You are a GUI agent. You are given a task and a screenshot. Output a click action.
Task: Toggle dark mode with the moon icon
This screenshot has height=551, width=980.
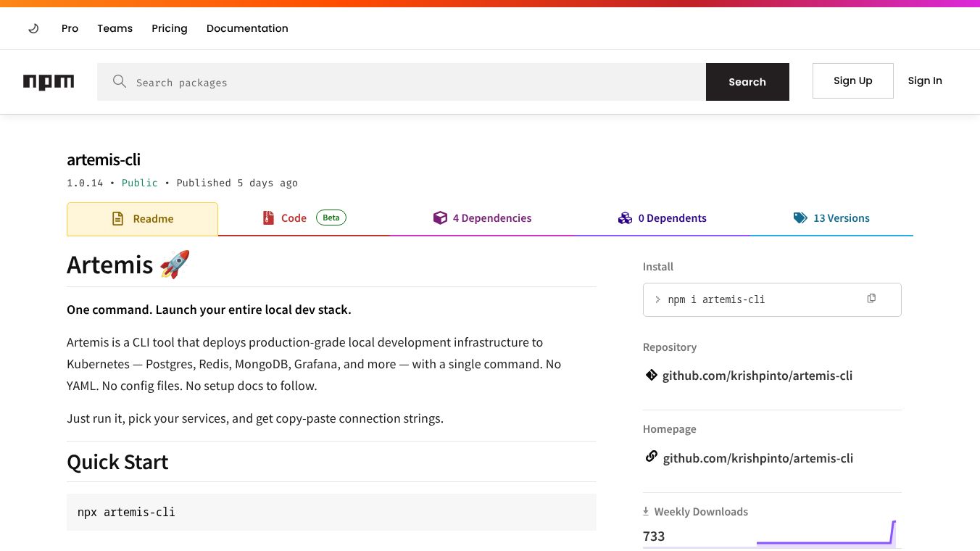[x=33, y=28]
